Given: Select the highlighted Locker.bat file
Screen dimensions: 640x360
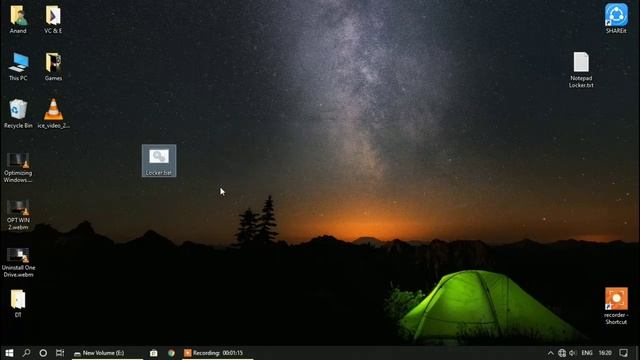Looking at the screenshot, I should (x=159, y=160).
